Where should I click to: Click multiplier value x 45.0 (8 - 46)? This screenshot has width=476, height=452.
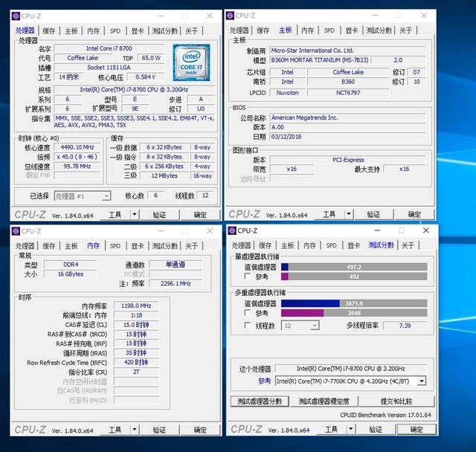click(x=77, y=157)
